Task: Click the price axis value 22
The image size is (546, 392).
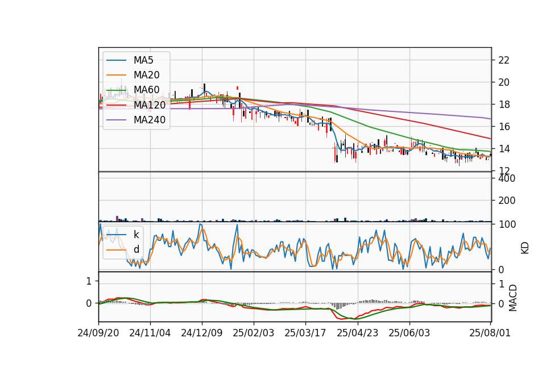Action: (x=504, y=60)
